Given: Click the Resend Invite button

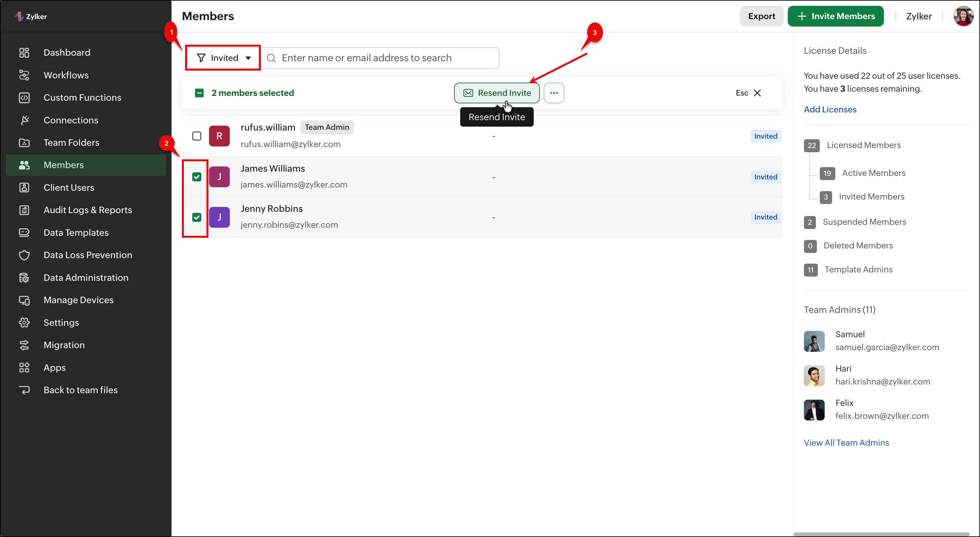Looking at the screenshot, I should 497,93.
